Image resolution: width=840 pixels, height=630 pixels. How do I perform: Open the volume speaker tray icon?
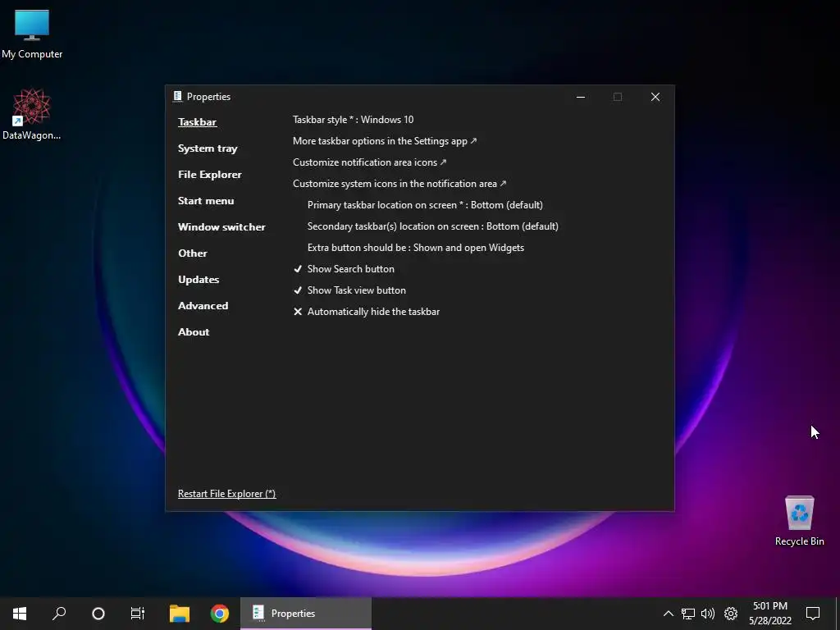(708, 614)
